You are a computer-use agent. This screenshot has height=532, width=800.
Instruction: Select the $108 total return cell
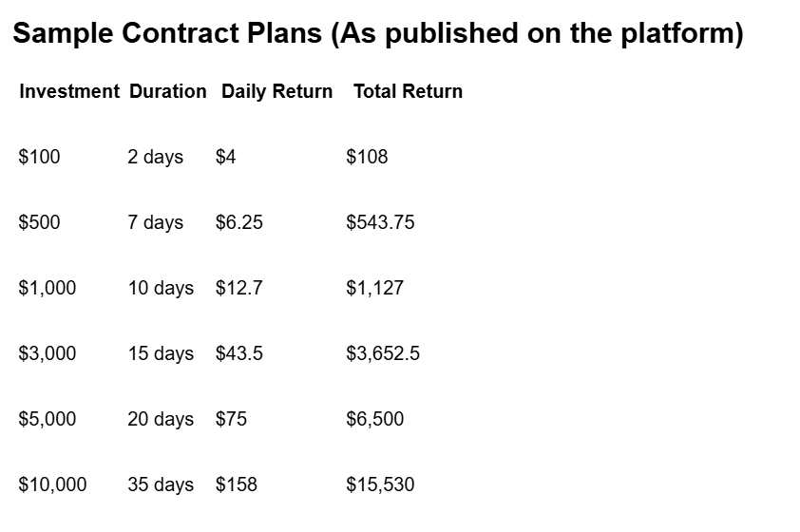(x=367, y=158)
